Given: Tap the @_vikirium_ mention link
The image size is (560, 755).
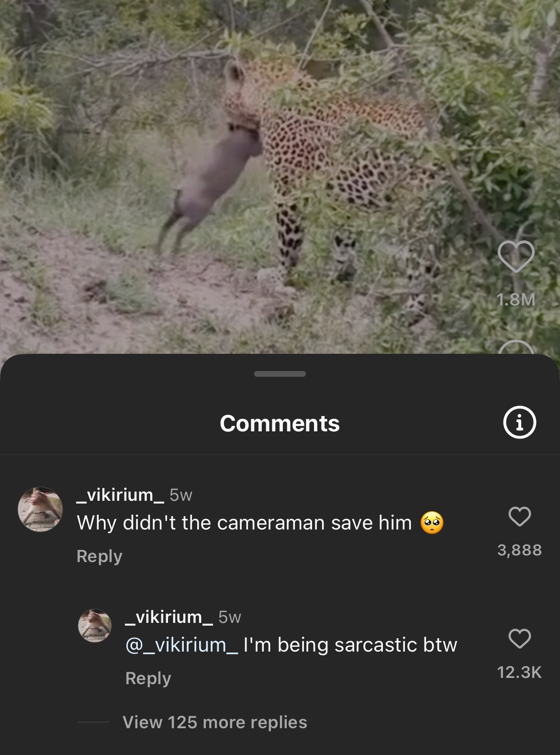Looking at the screenshot, I should tap(181, 645).
